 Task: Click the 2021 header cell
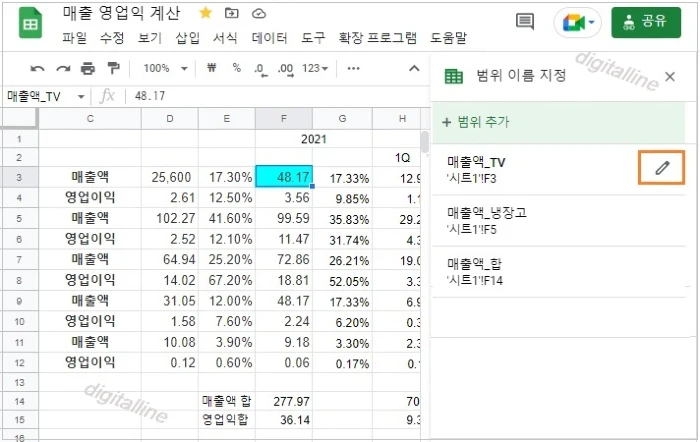314,139
